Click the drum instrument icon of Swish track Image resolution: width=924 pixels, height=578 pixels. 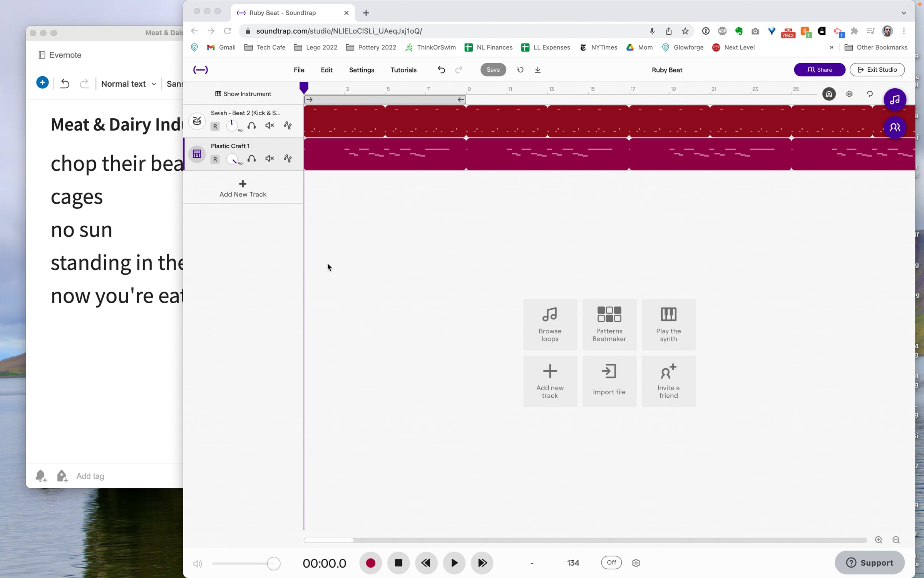pyautogui.click(x=197, y=121)
